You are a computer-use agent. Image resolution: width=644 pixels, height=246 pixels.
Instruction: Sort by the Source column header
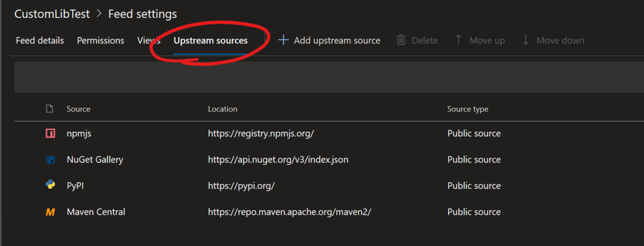point(78,109)
